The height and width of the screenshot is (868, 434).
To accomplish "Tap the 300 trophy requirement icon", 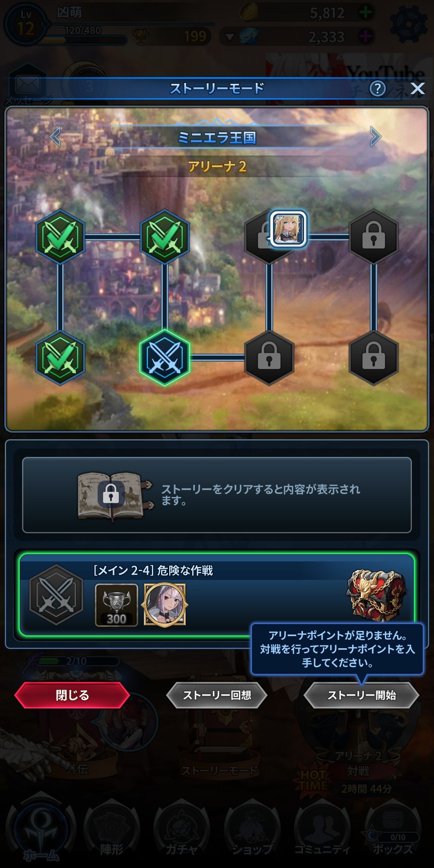I will [117, 605].
